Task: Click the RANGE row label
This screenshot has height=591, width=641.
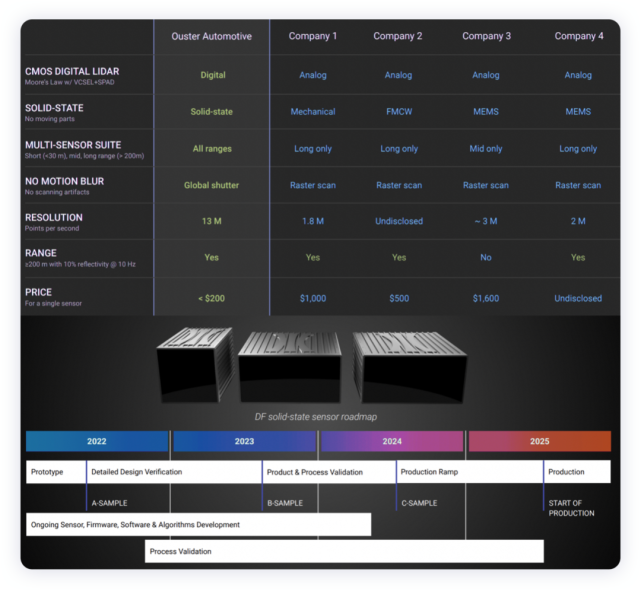Action: point(41,253)
